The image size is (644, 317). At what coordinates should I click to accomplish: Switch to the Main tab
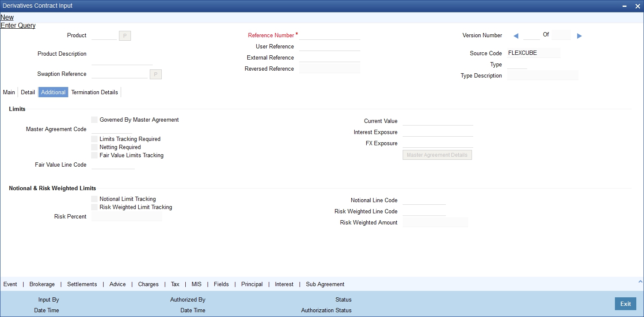[9, 93]
